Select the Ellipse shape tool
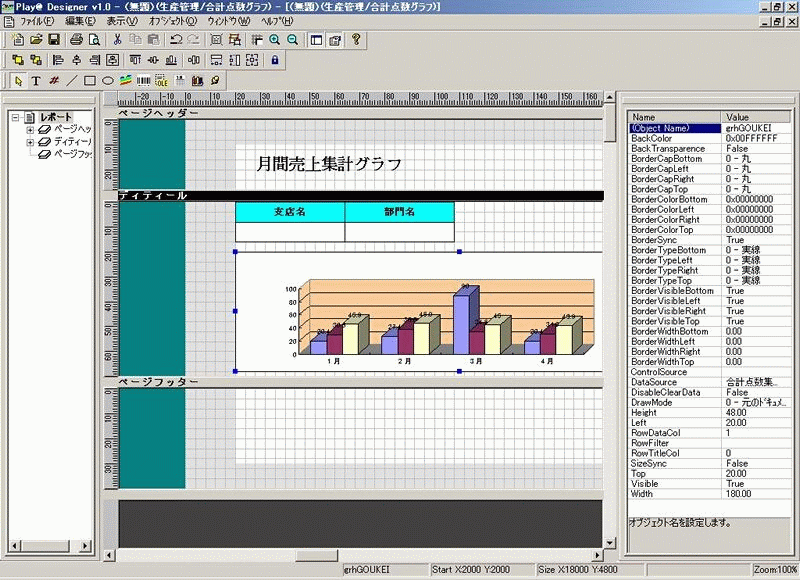 click(x=107, y=80)
